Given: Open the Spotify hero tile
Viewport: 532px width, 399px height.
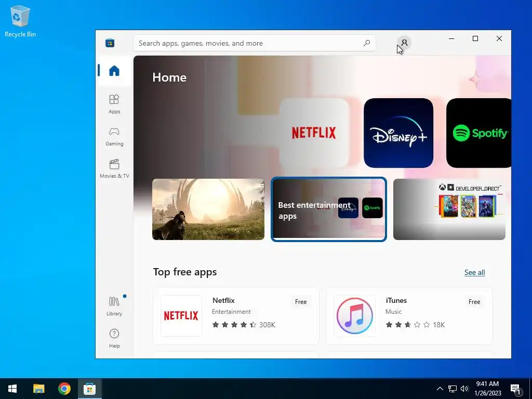Looking at the screenshot, I should coord(478,133).
